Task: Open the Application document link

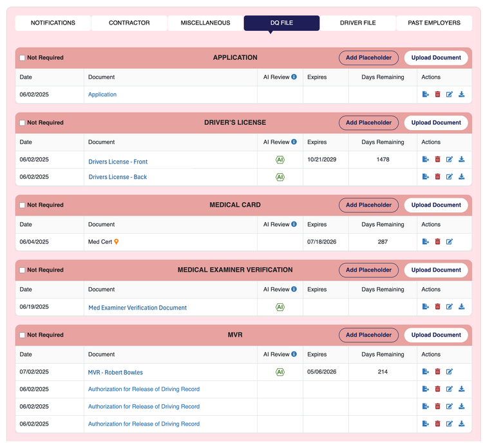Action: point(102,95)
